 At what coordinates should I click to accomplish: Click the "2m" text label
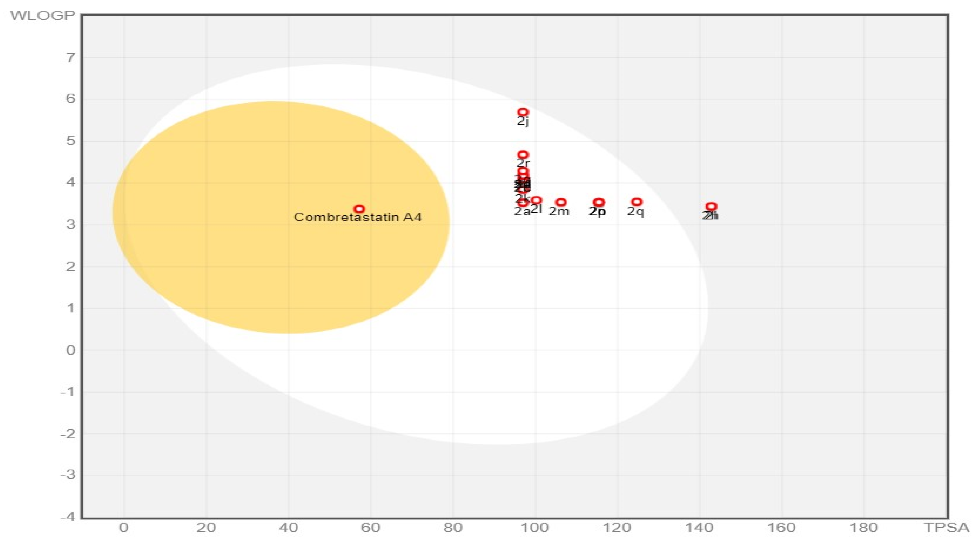pos(558,211)
